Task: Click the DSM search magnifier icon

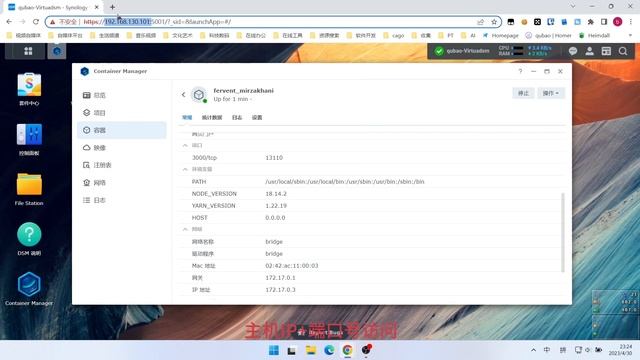Action: click(623, 51)
